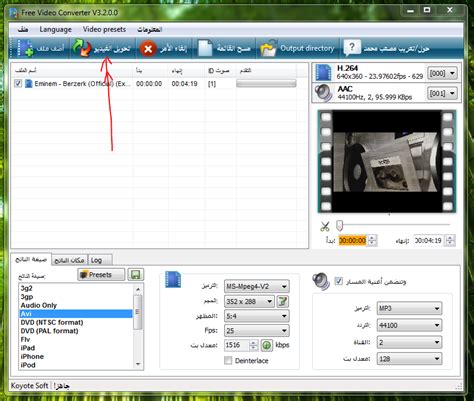Select DVD (NTSC format) in the list
Image resolution: width=474 pixels, height=401 pixels.
click(76, 322)
